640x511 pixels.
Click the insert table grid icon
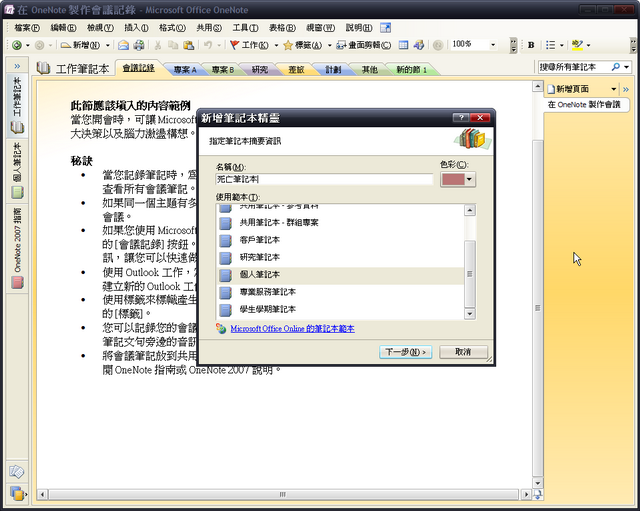(x=403, y=45)
